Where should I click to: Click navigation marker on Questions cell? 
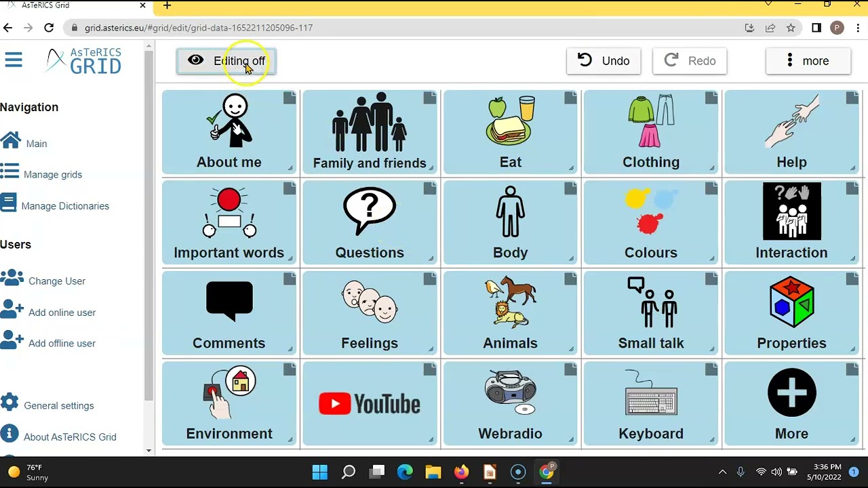[x=430, y=188]
